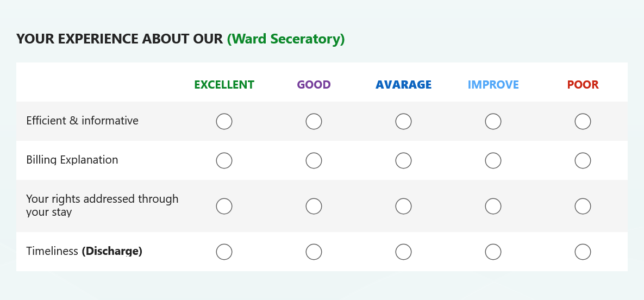Screen dimensions: 644x300
Task: Choose Good for Your rights addressed row
Action: 314,207
